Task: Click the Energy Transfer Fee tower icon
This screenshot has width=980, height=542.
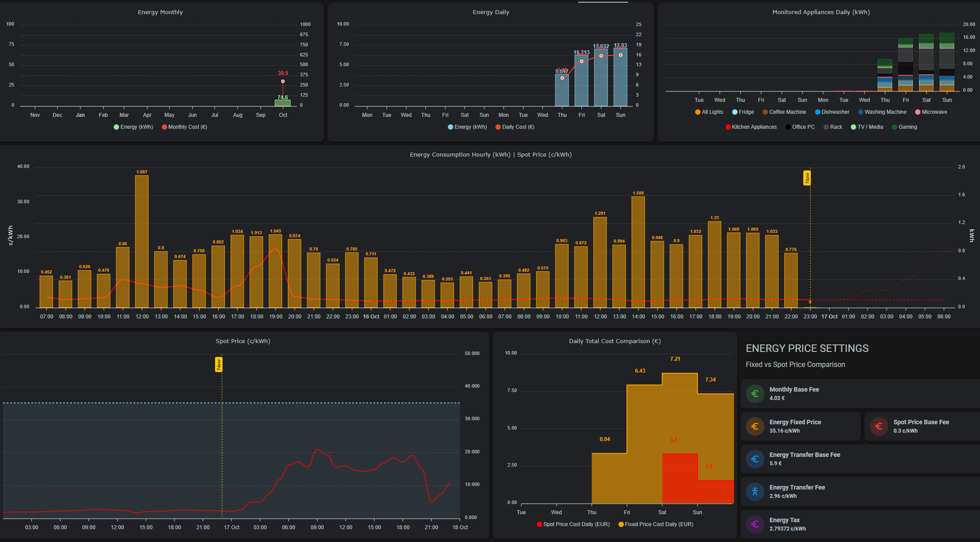Action: pos(755,492)
